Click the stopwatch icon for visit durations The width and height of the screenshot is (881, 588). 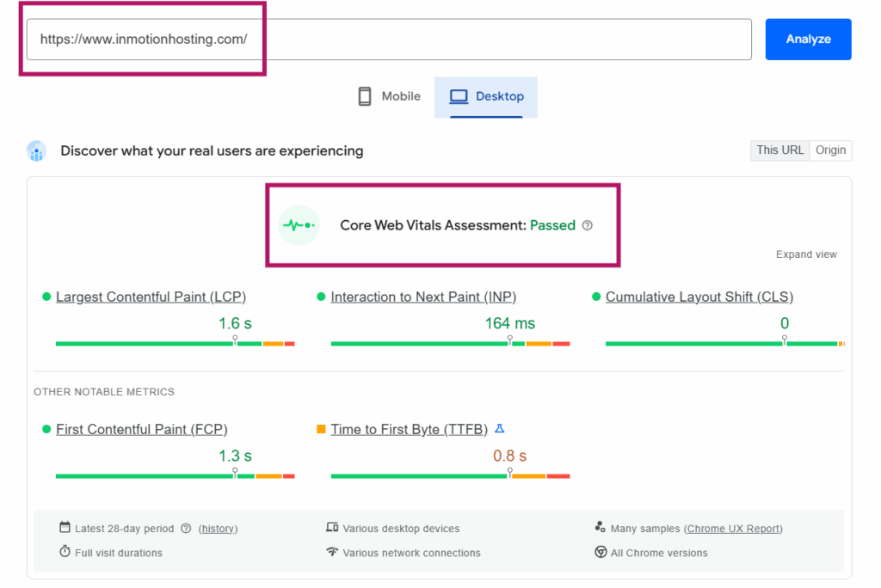tap(65, 553)
